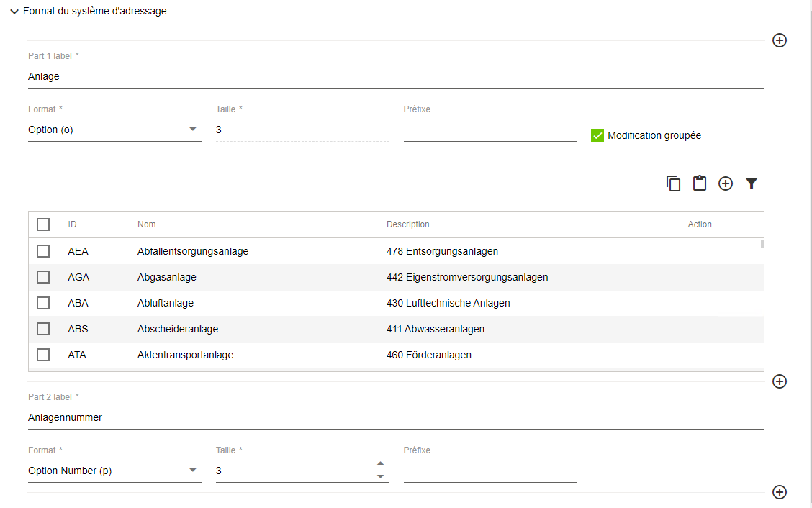The image size is (812, 508).
Task: Select the Aktentransportanlage name cell
Action: pyautogui.click(x=252, y=355)
